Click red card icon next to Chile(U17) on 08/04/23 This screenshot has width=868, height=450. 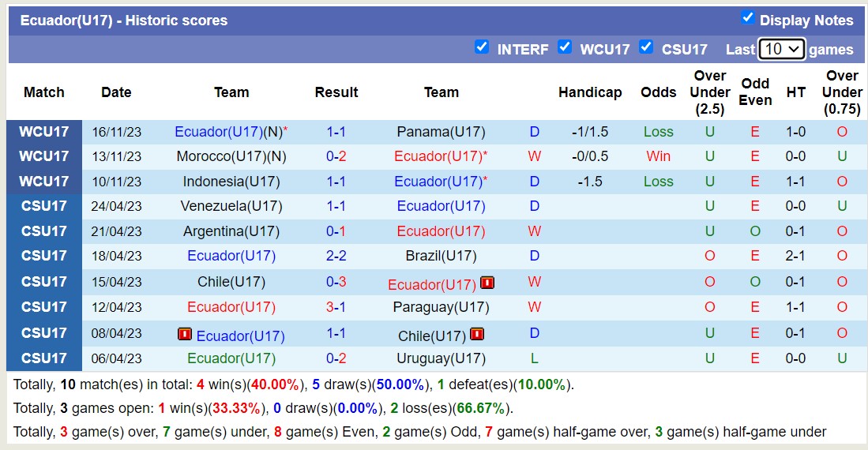coord(476,334)
